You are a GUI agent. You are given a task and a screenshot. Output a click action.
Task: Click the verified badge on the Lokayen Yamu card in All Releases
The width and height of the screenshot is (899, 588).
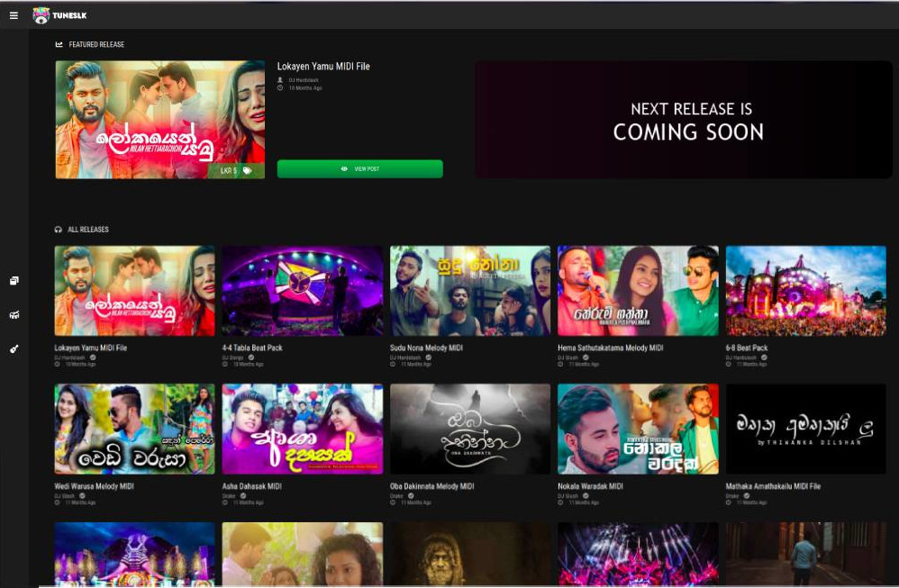[92, 357]
